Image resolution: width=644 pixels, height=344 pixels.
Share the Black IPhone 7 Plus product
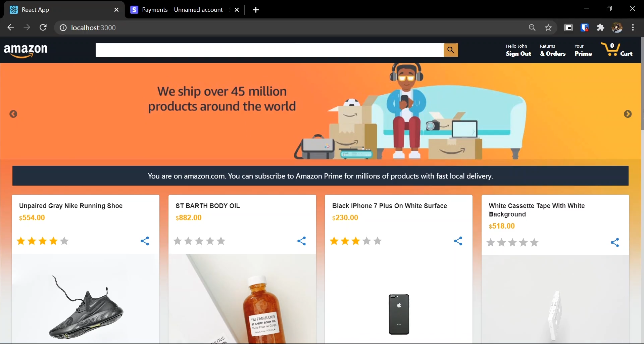458,241
